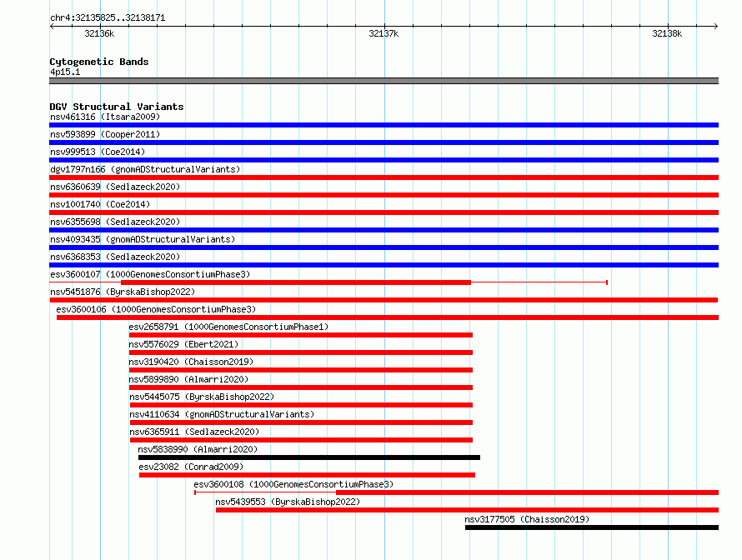The image size is (742, 560).
Task: Click the ruler's right arrow end
Action: point(716,26)
